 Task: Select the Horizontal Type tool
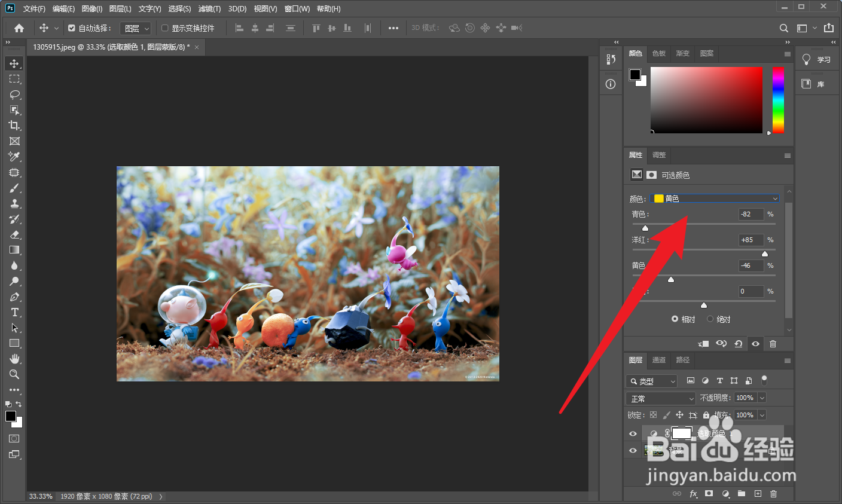click(14, 312)
